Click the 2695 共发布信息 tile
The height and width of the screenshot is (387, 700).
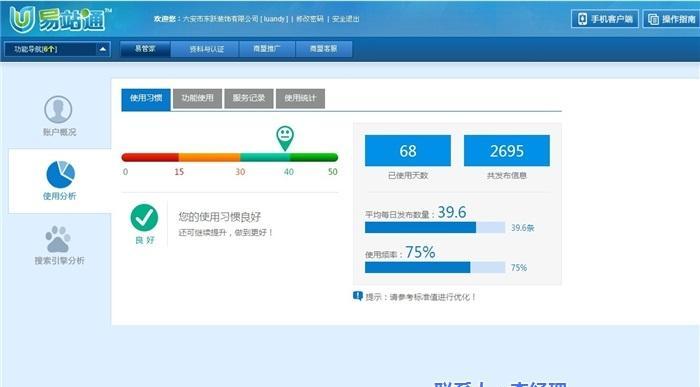click(507, 151)
